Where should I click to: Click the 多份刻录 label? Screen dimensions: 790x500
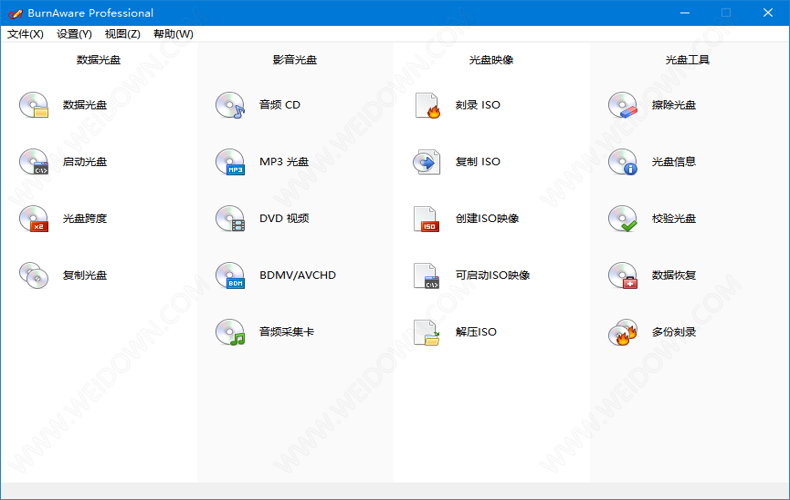[674, 332]
